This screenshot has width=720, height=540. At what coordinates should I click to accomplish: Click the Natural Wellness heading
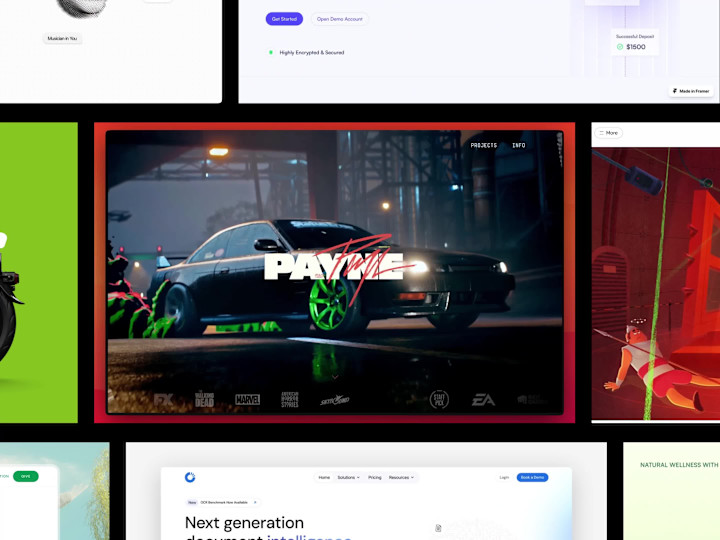(x=680, y=465)
